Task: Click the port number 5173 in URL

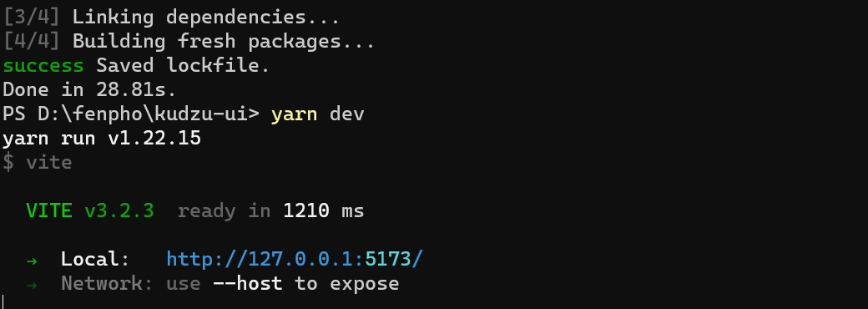Action: (x=387, y=259)
